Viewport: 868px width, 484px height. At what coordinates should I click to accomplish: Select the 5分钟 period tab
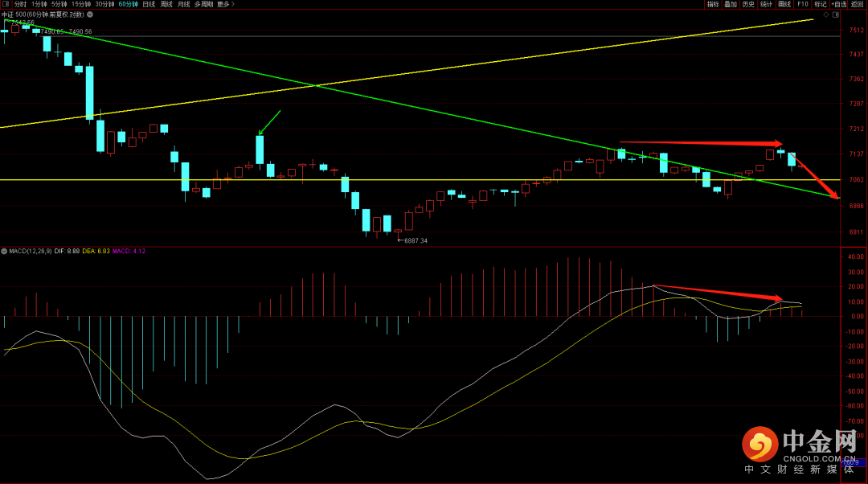coord(59,4)
